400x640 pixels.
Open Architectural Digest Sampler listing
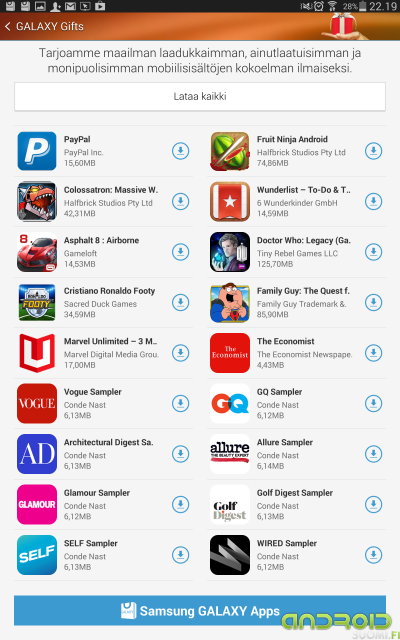[104, 454]
